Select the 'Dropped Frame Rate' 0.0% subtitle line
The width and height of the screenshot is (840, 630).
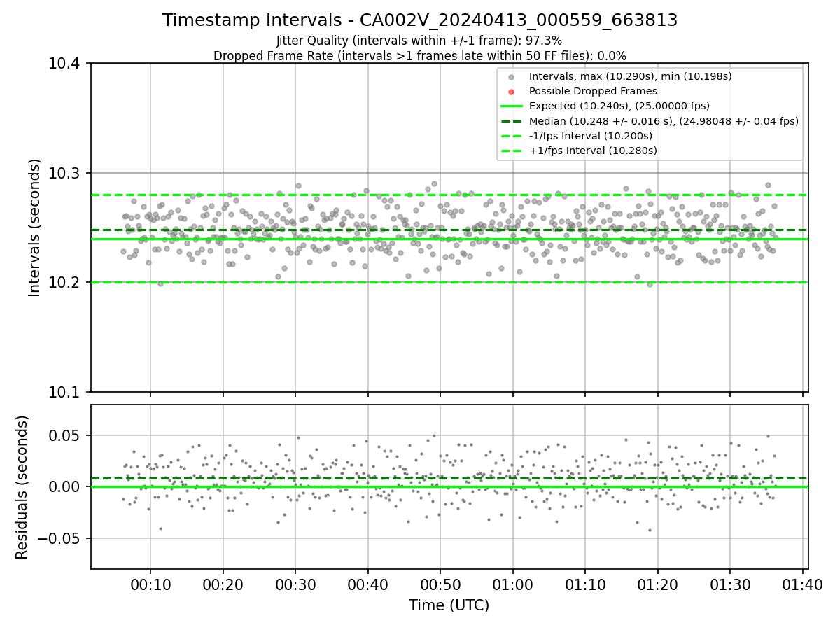point(420,56)
